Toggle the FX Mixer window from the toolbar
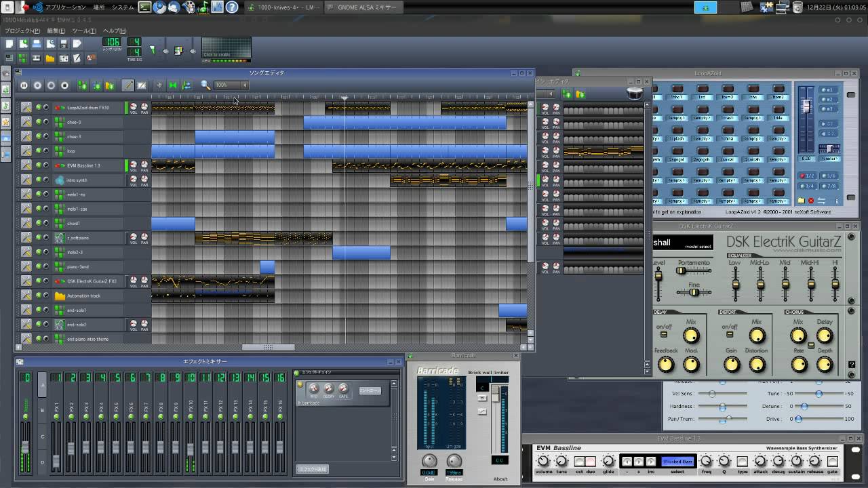Screen dimensions: 868x488 tap(64, 58)
